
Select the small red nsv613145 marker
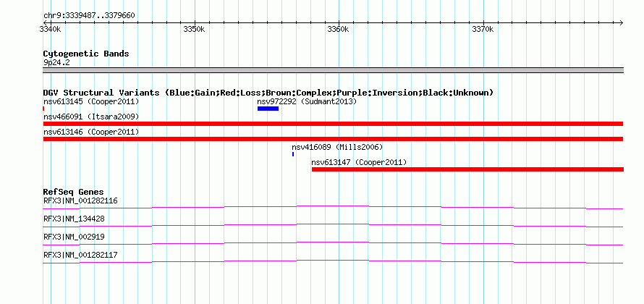[x=43, y=109]
